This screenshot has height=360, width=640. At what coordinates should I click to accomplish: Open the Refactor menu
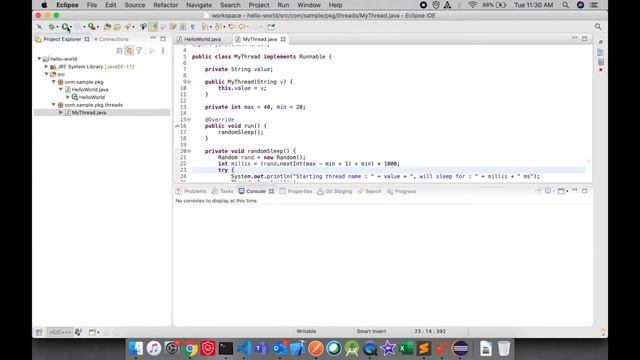(165, 5)
